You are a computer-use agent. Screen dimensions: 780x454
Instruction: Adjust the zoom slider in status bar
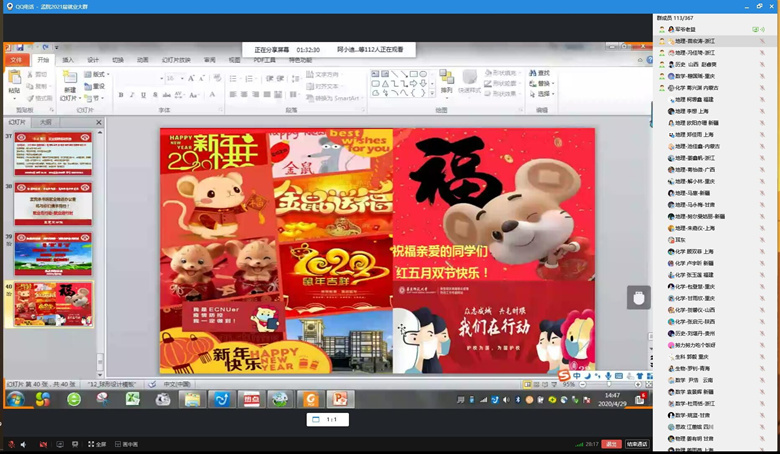tap(609, 384)
